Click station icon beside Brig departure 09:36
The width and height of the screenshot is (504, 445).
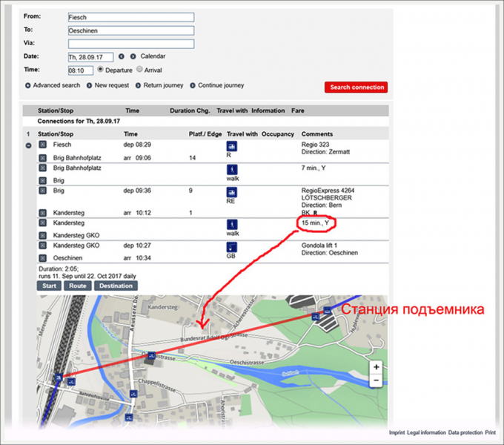pos(43,191)
